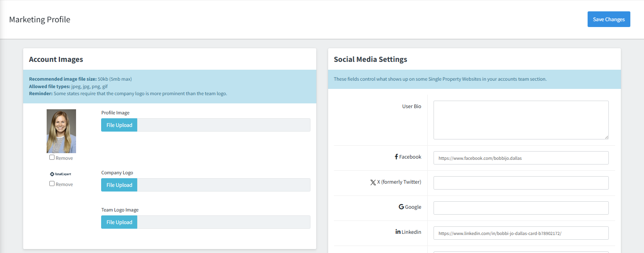This screenshot has width=644, height=253.
Task: Click the 'Allowed file types:' text
Action: (50, 87)
